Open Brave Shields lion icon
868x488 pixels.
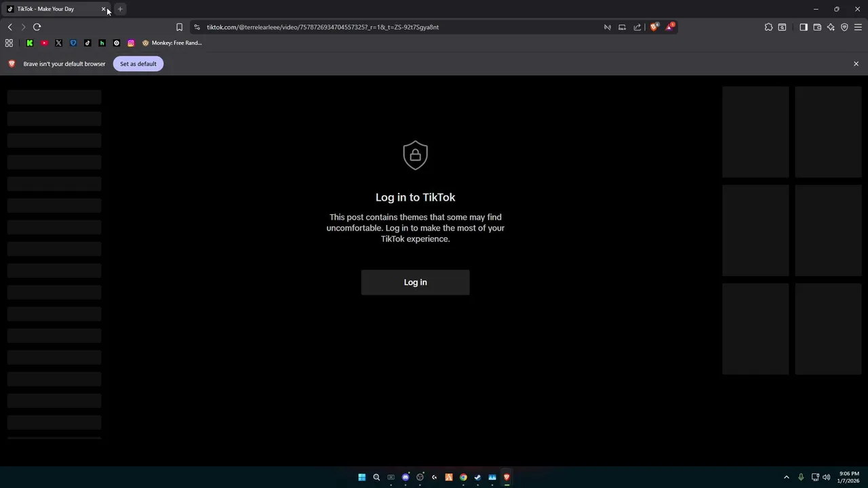click(x=654, y=27)
